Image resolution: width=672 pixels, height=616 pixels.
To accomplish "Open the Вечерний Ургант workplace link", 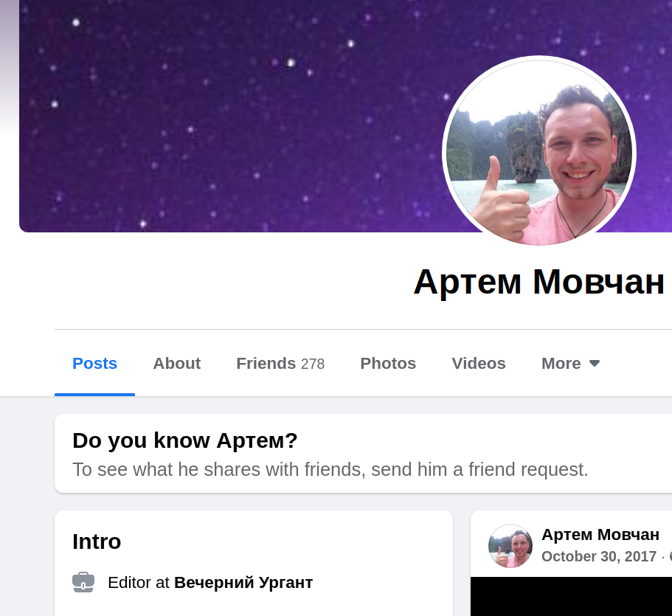I will tap(243, 583).
